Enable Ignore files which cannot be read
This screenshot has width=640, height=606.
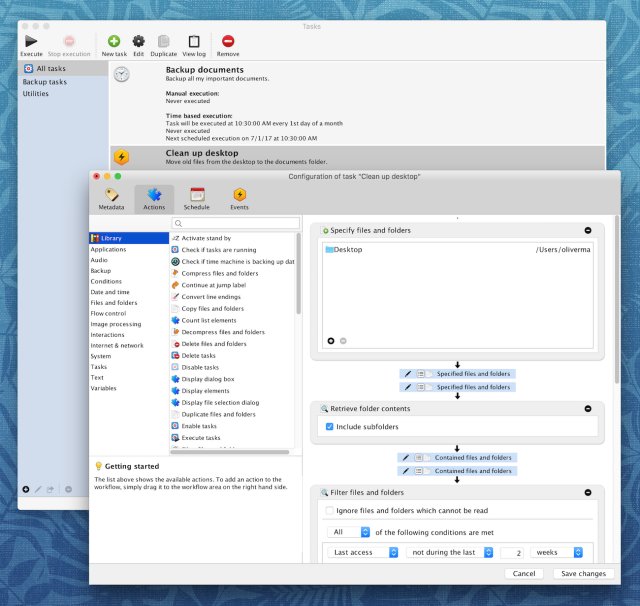click(330, 511)
